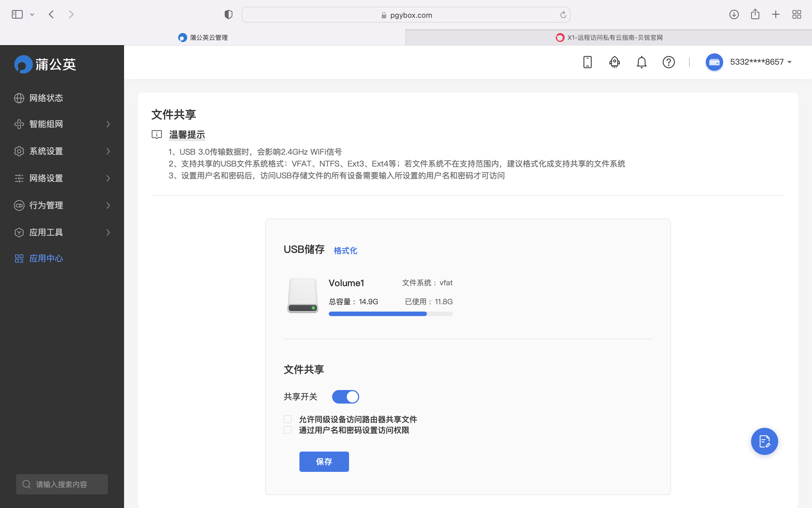The width and height of the screenshot is (812, 508).
Task: Click the search magnifier icon in the sidebar
Action: tap(27, 484)
